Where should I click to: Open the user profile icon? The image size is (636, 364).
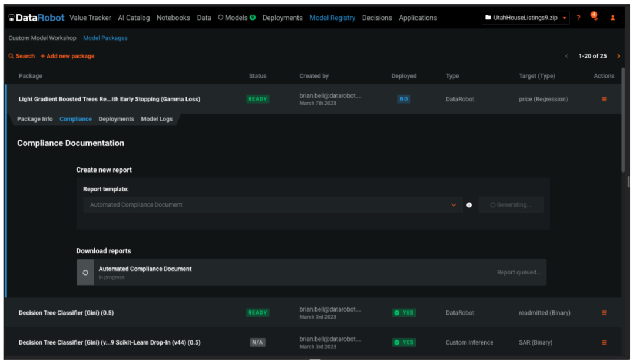click(612, 18)
